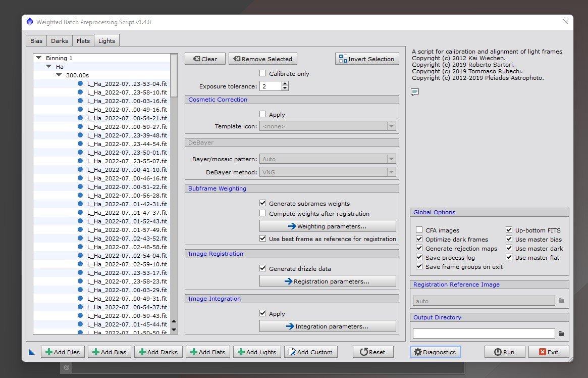Select file L_Ha_2022-07...01-45-44.fit
Screen dimensions: 588x378
(127, 324)
